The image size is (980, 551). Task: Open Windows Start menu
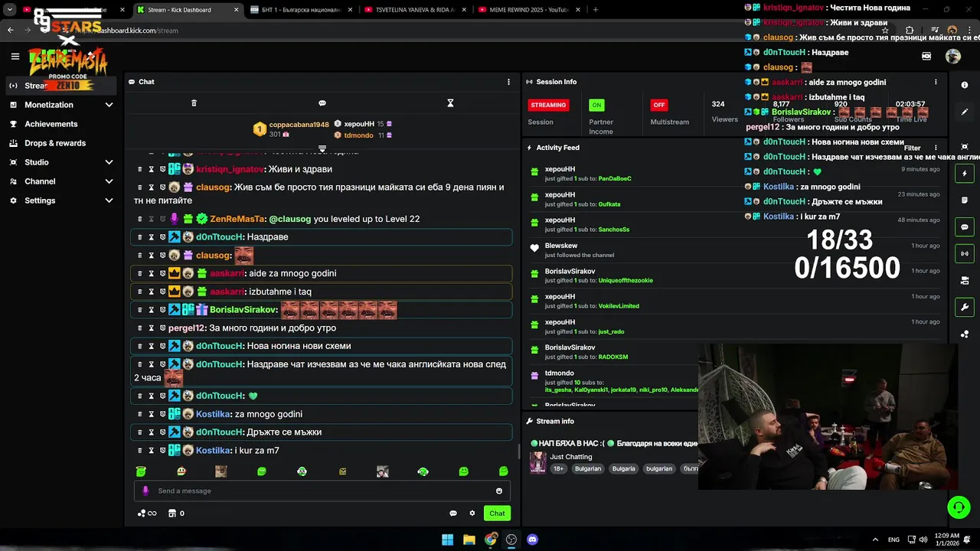(447, 540)
